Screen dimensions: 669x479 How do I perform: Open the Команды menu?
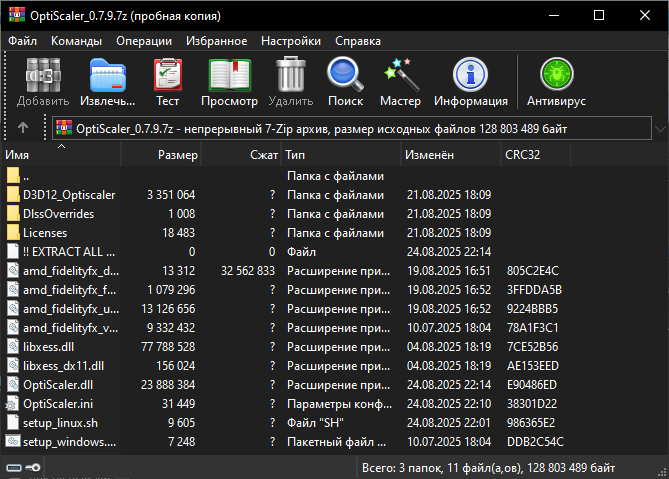pos(76,41)
